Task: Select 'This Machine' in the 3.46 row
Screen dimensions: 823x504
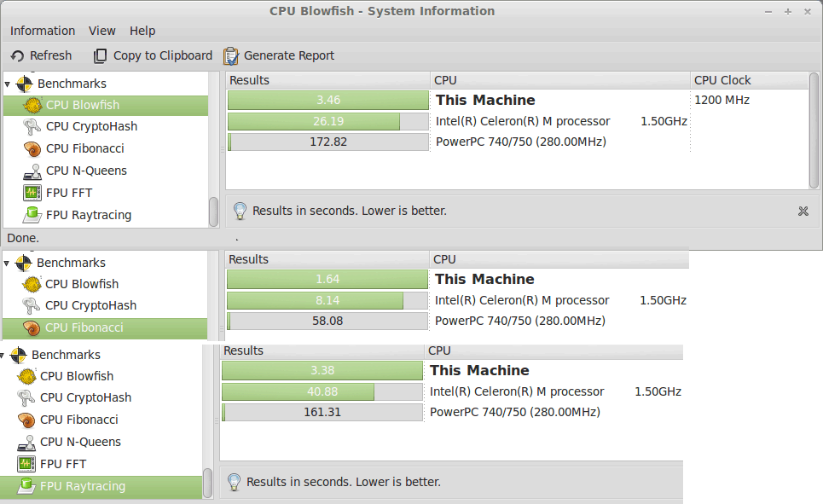Action: coord(485,101)
